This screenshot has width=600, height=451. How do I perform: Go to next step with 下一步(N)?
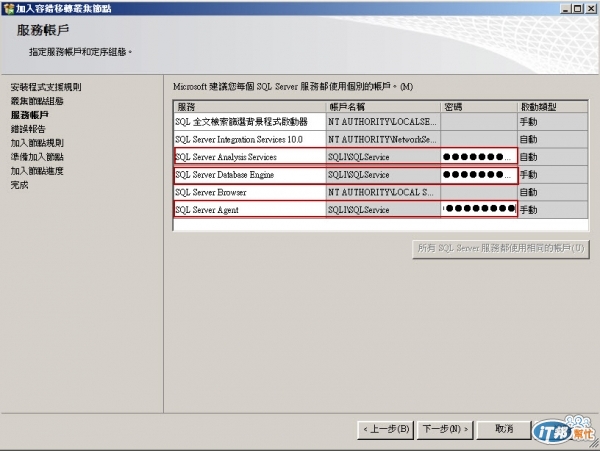click(x=445, y=430)
